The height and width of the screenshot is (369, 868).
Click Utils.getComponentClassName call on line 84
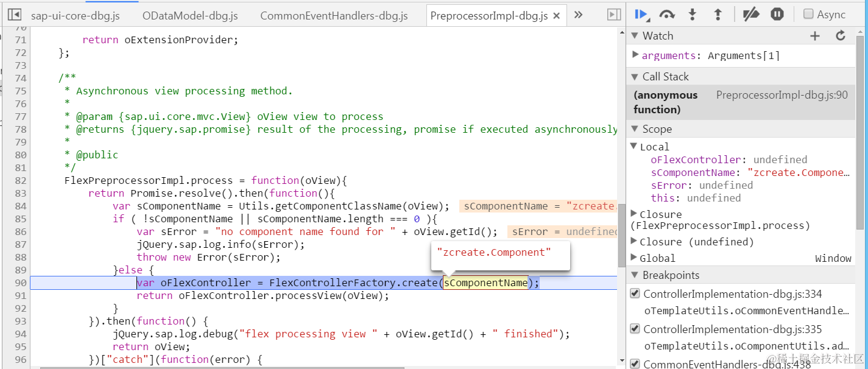coord(344,206)
